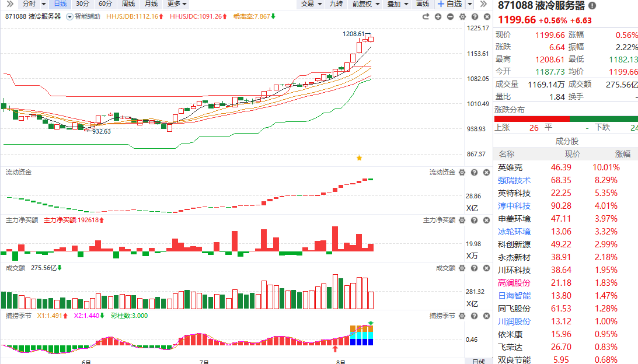The height and width of the screenshot is (364, 638).
Task: Click the 九转 indicator button
Action: tap(336, 3)
